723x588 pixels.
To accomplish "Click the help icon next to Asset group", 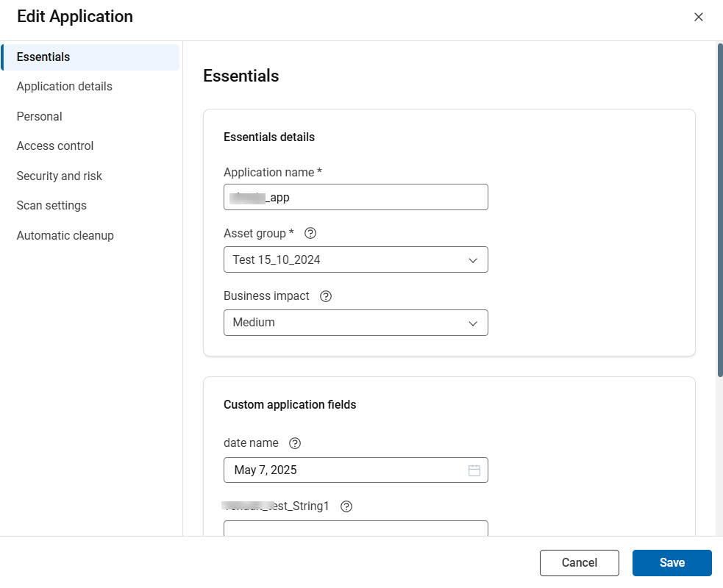I will (x=310, y=233).
